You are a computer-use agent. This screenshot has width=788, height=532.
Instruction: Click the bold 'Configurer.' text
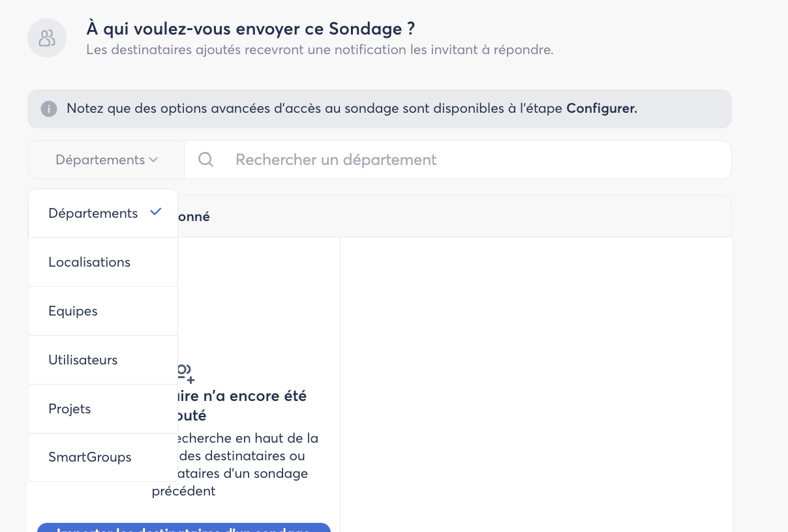[x=601, y=109]
